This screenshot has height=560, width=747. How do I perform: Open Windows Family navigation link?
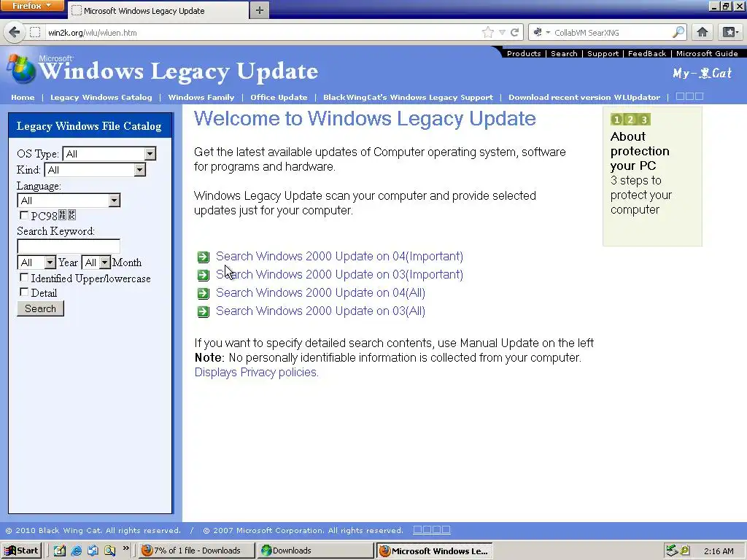tap(201, 97)
